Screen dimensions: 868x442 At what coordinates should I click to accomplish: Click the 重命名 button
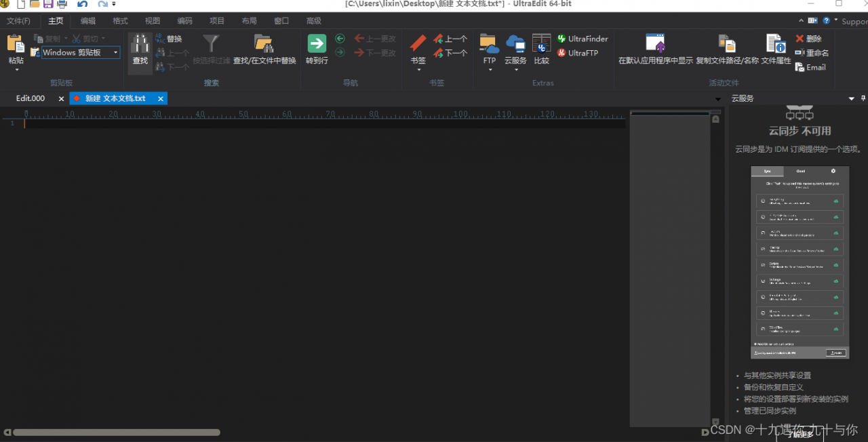coord(812,52)
